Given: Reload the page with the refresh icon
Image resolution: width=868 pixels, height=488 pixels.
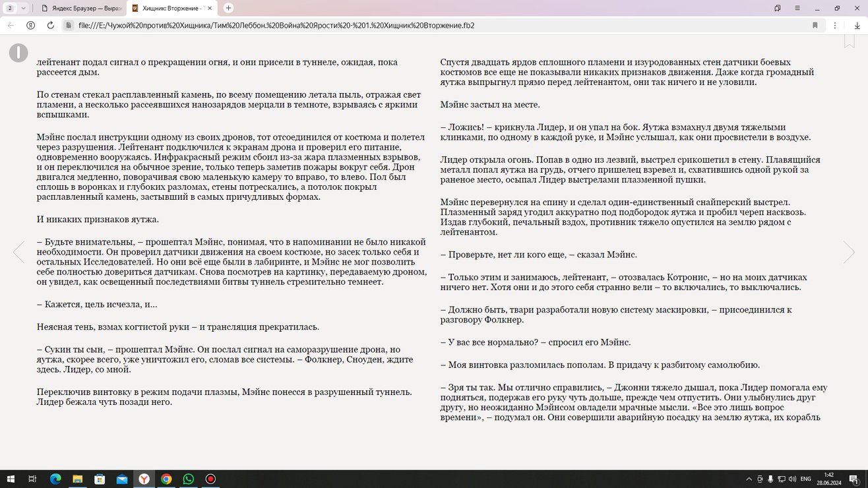Looking at the screenshot, I should (50, 25).
